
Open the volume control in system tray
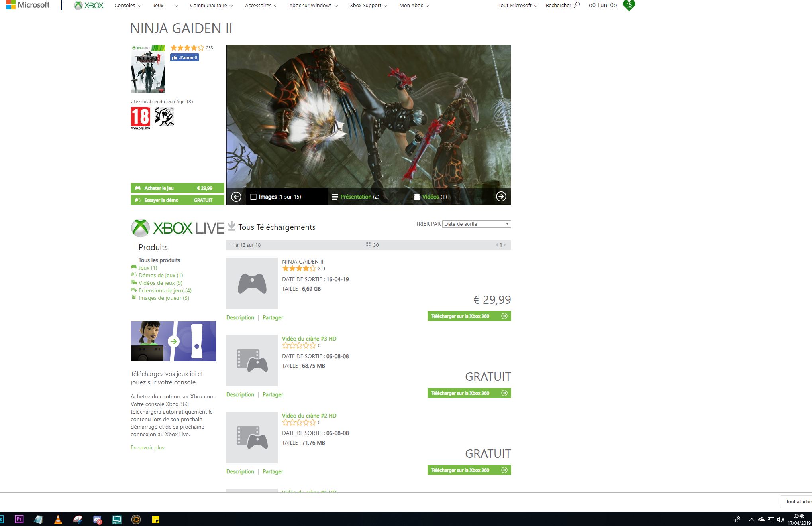780,520
